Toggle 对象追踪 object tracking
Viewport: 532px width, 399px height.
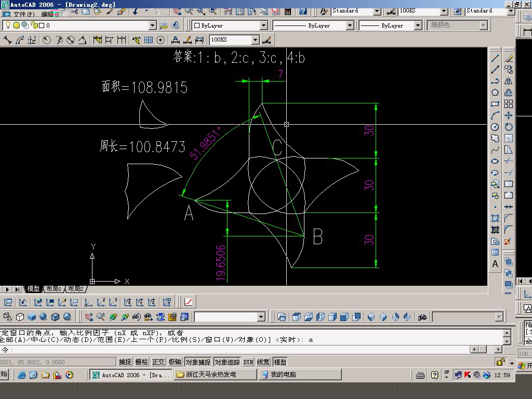tap(228, 362)
